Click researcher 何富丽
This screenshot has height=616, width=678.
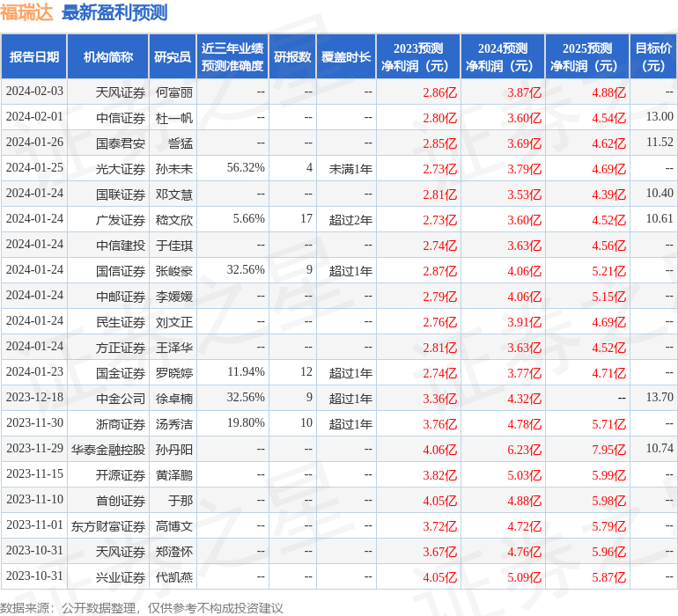[173, 92]
